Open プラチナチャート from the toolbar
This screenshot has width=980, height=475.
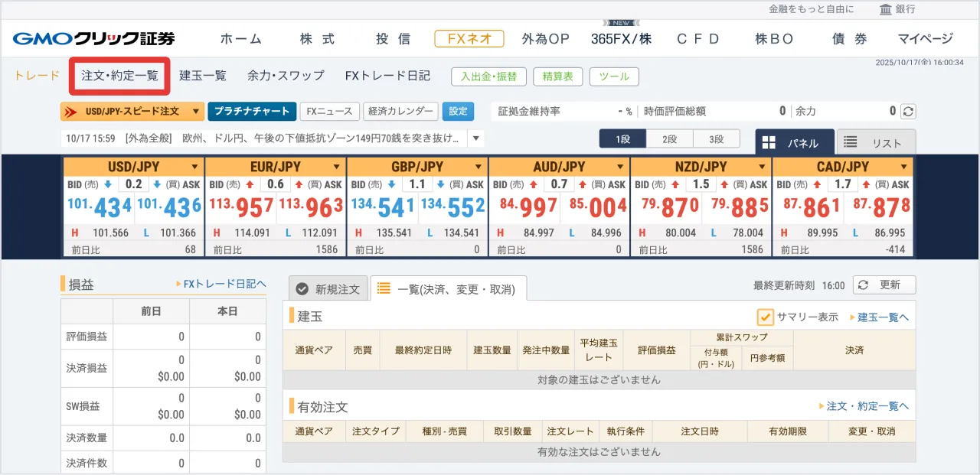click(250, 110)
